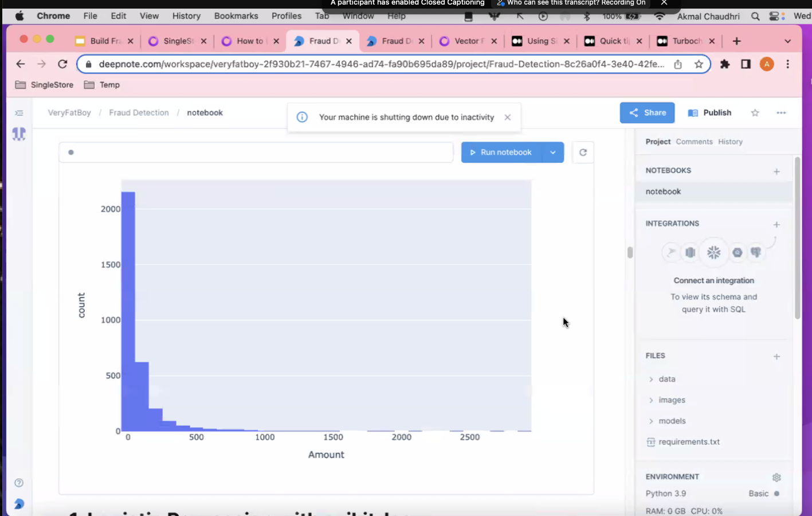812x516 pixels.
Task: Add a new notebook with plus icon
Action: tap(776, 171)
